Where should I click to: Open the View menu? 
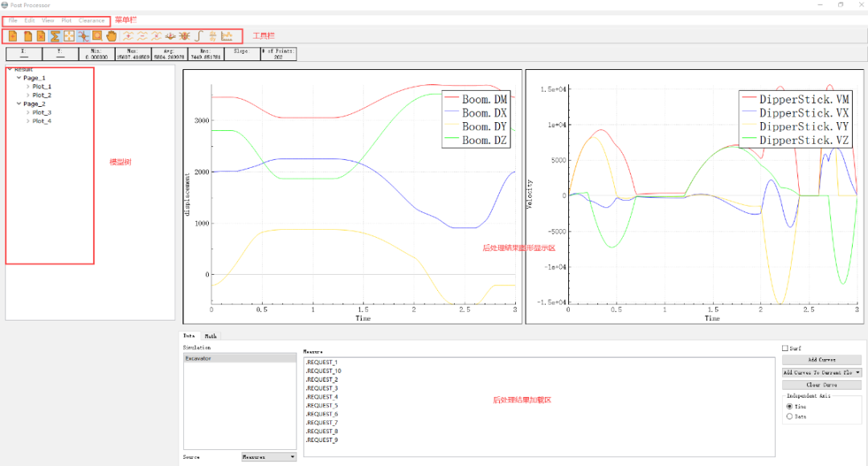point(48,20)
